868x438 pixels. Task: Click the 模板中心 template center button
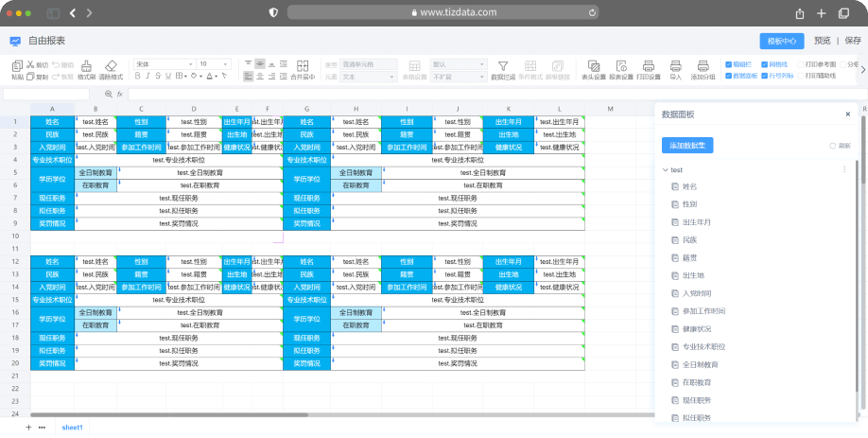(781, 41)
